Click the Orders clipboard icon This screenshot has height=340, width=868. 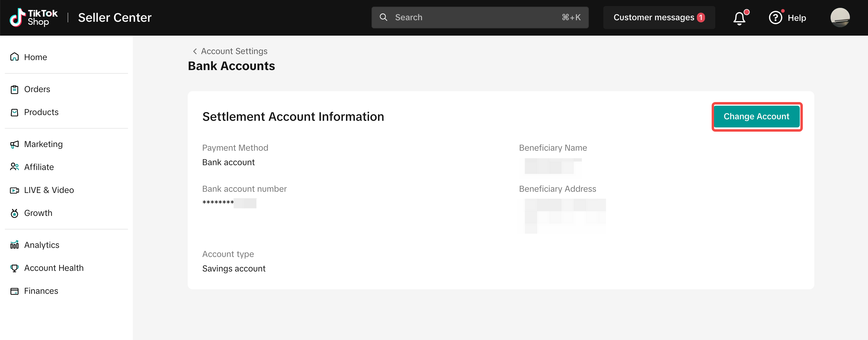pyautogui.click(x=14, y=89)
